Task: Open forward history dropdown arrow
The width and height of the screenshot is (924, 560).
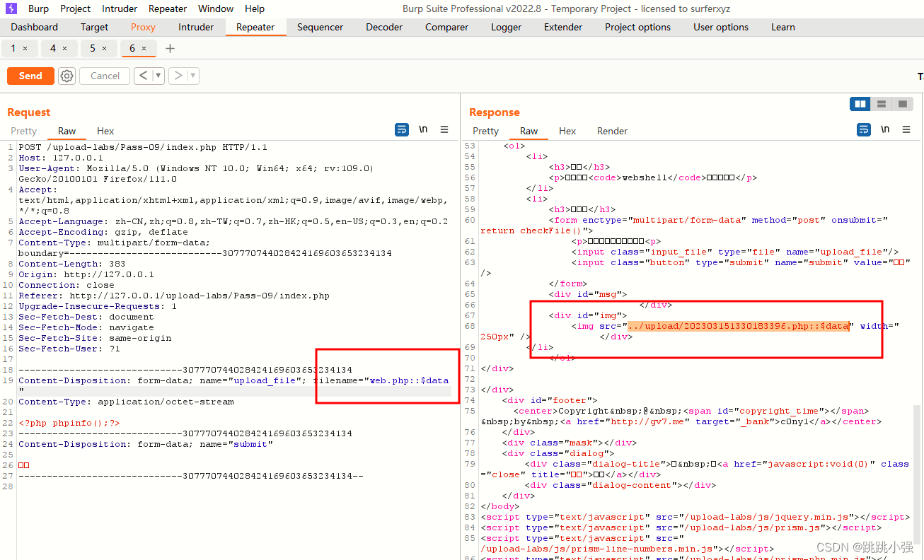Action: [192, 76]
